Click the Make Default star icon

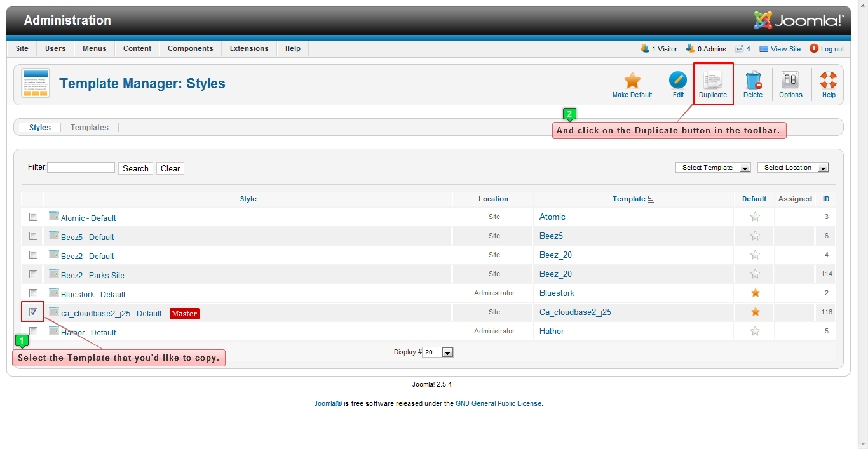(x=632, y=80)
